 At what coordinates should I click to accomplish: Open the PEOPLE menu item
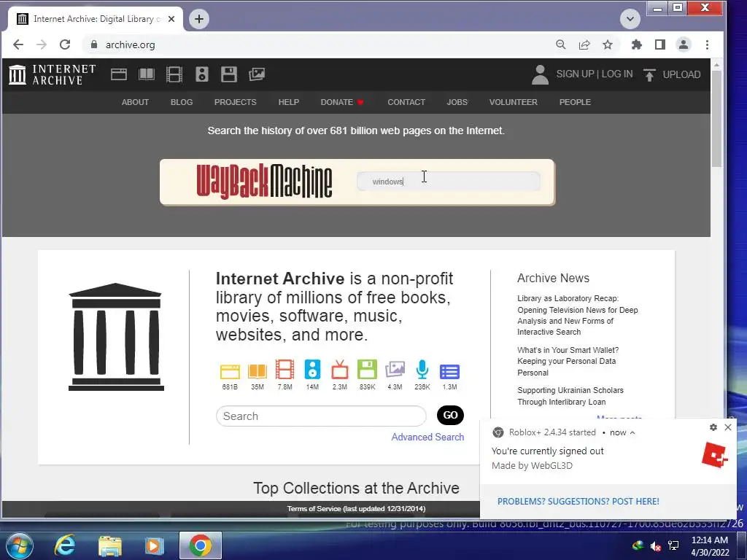575,102
